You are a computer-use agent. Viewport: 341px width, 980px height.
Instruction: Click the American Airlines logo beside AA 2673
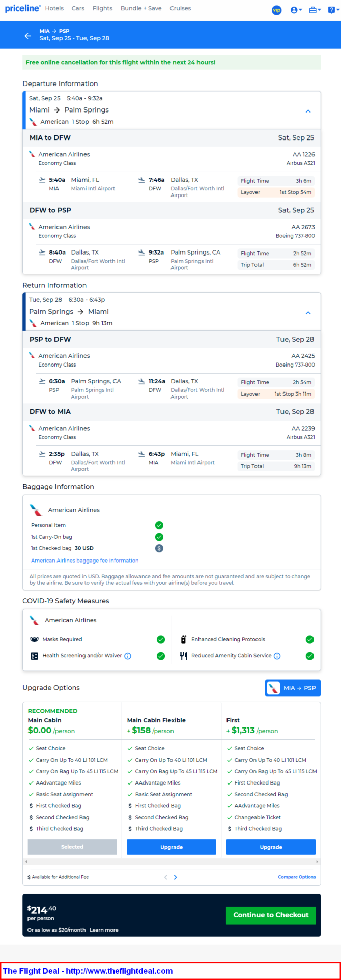pyautogui.click(x=32, y=227)
